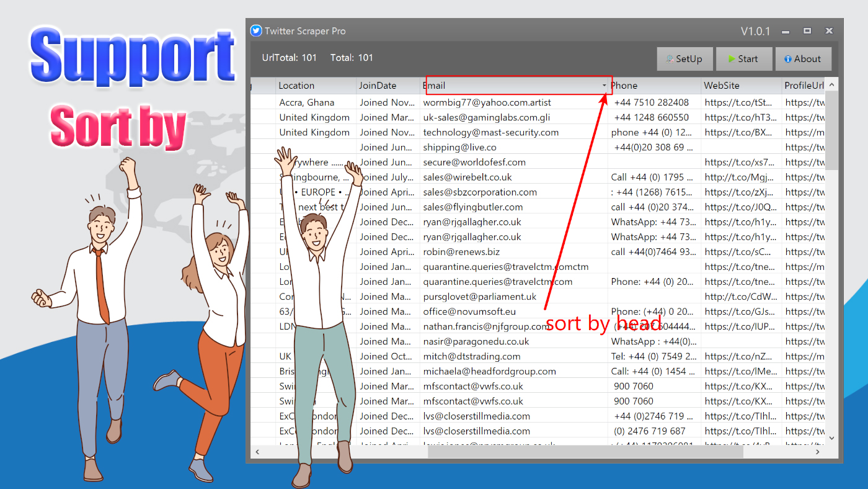Sort the list by Email column header
The image size is (868, 489).
[515, 86]
